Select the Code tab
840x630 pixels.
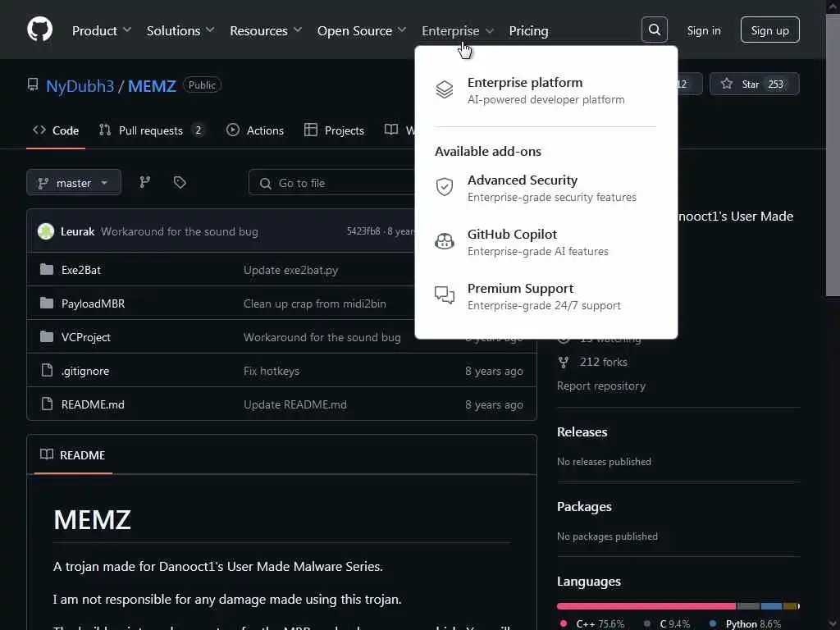[56, 130]
